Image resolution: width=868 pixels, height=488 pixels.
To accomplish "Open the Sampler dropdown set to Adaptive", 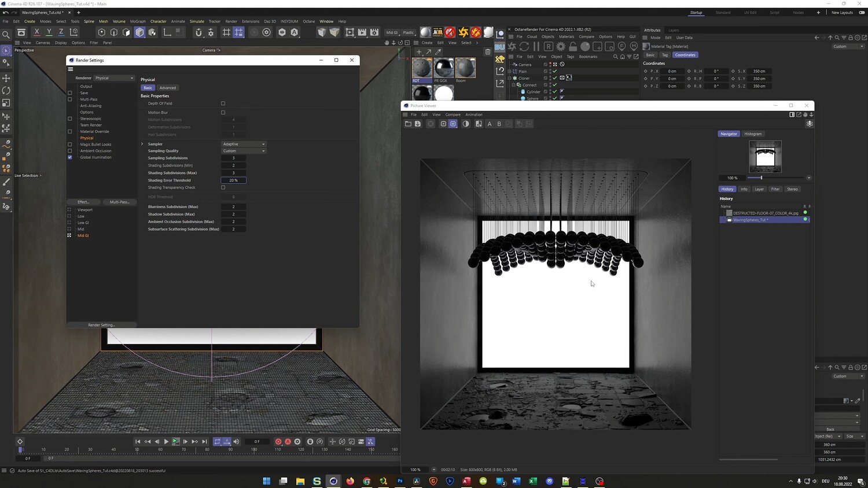I will coord(244,144).
